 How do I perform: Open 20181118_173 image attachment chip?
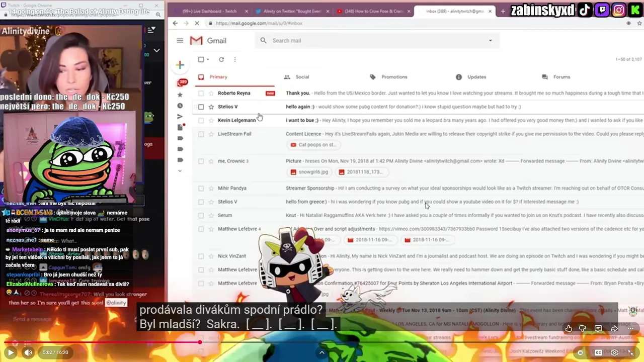pos(362,172)
